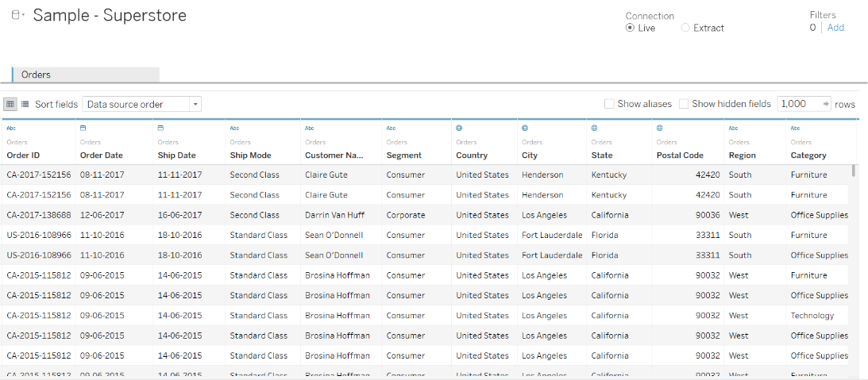Switch to grid preview view icon
This screenshot has height=380, width=868.
pyautogui.click(x=10, y=104)
